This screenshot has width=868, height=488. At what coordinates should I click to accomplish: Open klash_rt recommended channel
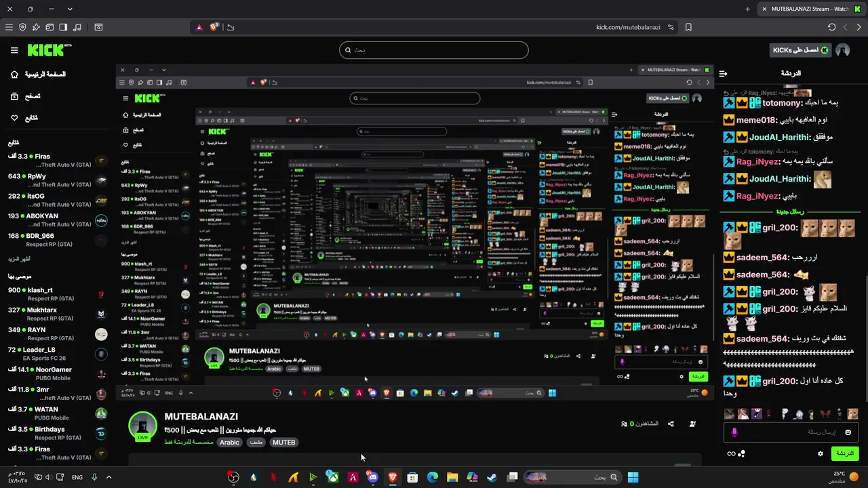pyautogui.click(x=57, y=294)
